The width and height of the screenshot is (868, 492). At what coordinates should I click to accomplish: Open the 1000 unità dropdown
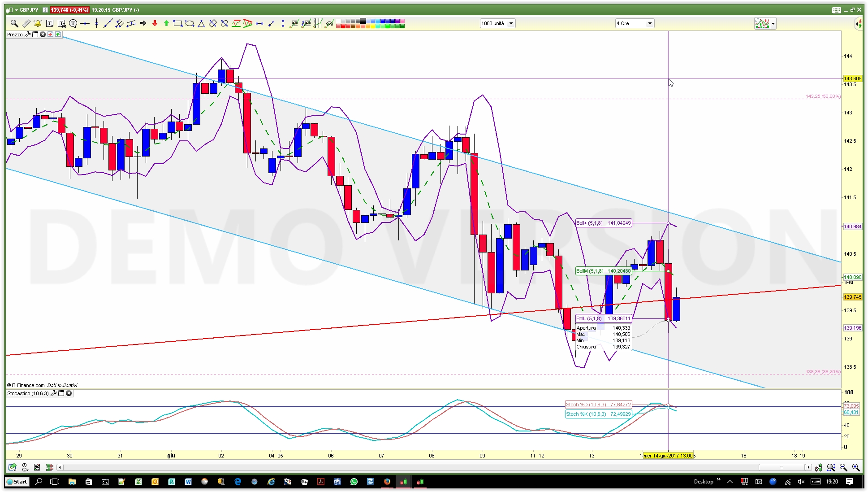pyautogui.click(x=511, y=23)
